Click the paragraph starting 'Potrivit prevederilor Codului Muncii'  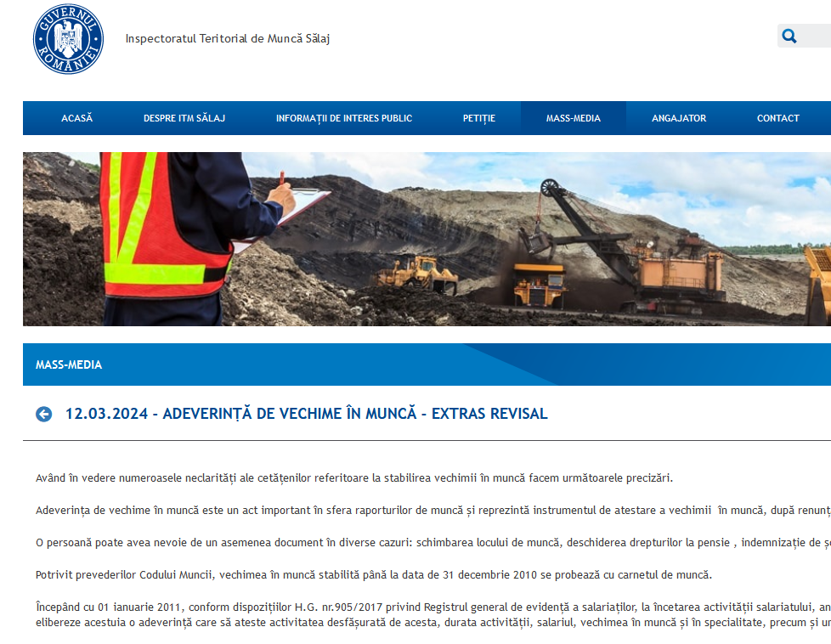tap(373, 574)
